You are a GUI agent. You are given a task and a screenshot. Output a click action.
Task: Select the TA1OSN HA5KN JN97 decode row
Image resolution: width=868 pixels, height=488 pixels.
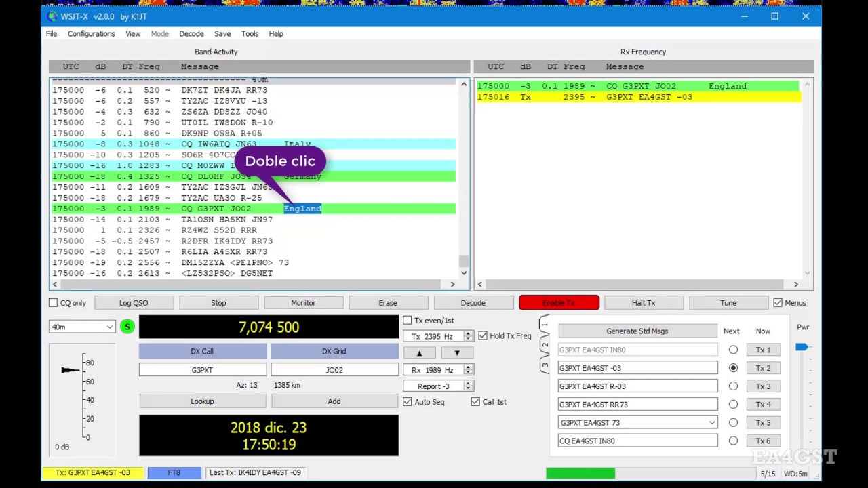pyautogui.click(x=254, y=220)
